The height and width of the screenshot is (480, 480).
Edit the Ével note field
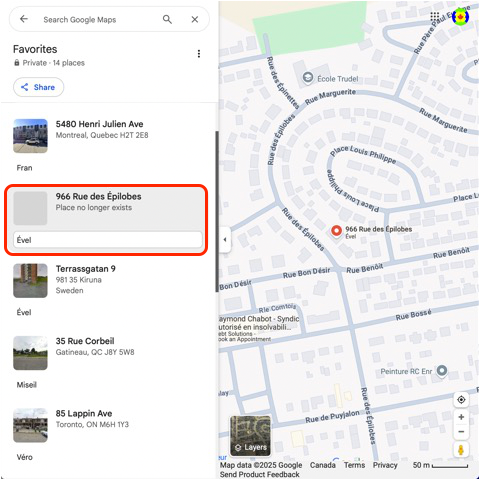108,240
